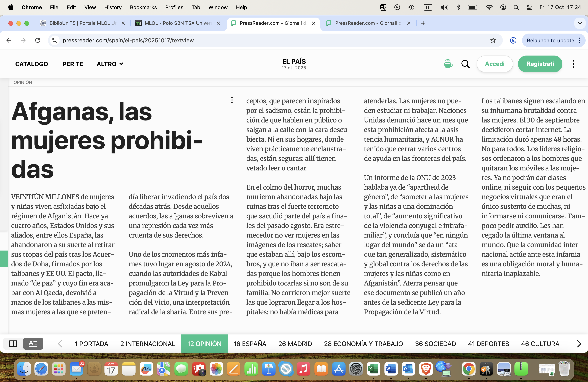The image size is (588, 382).
Task: Click the Accedi button
Action: tap(495, 64)
